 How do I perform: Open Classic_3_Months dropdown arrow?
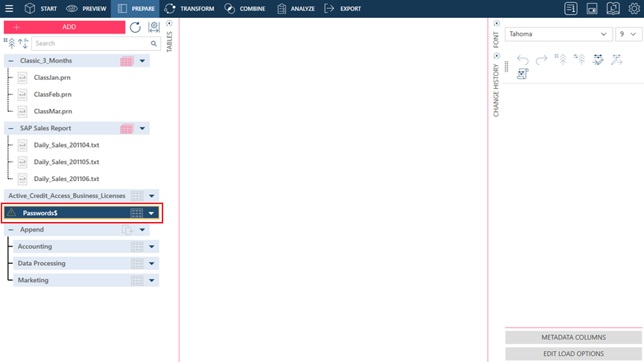(142, 61)
